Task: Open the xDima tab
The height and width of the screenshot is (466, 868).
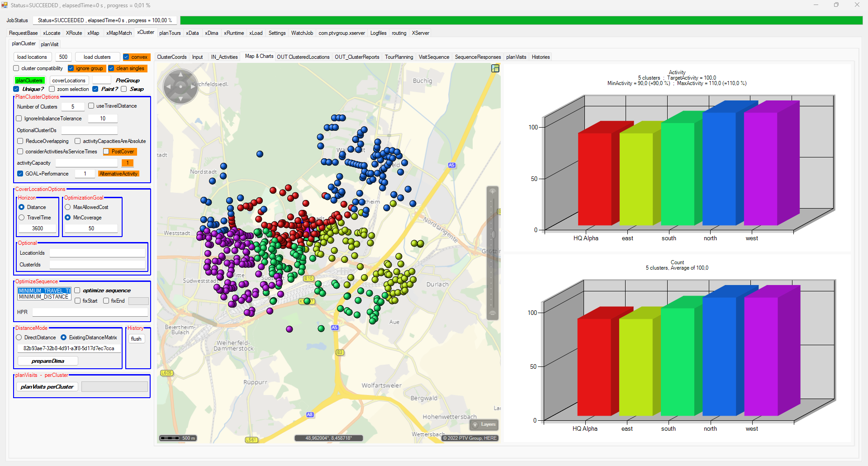Action: (x=211, y=33)
